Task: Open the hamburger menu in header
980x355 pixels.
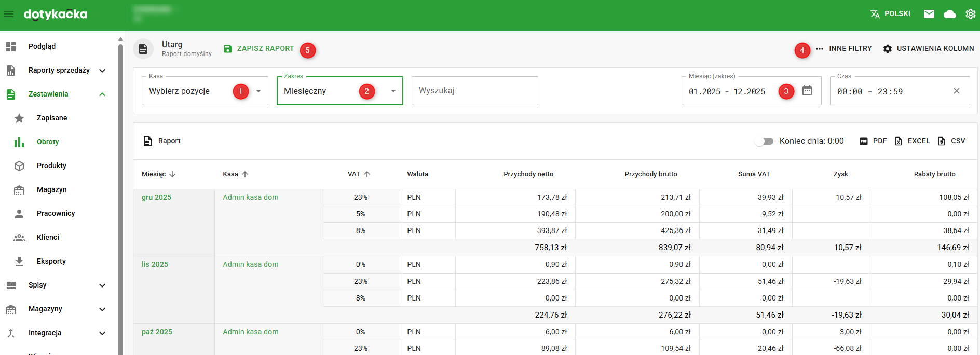Action: [9, 14]
